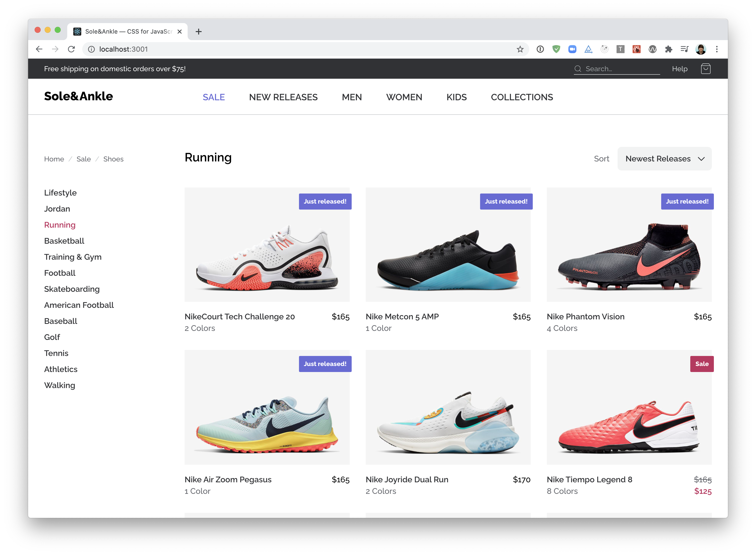Choose Basketball in the sidebar
756x555 pixels.
click(x=64, y=241)
